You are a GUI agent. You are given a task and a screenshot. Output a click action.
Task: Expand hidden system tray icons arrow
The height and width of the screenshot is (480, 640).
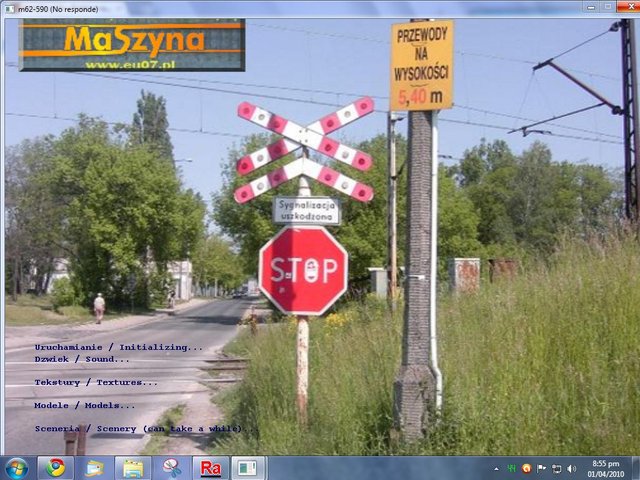(x=496, y=468)
